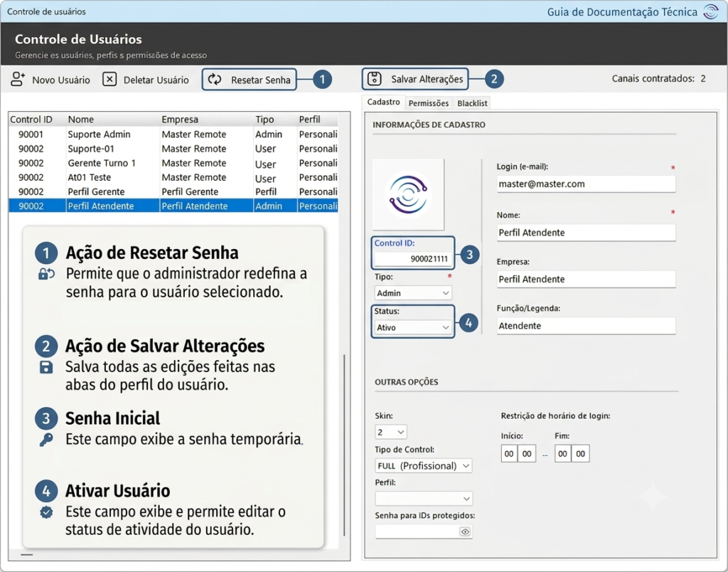728x572 pixels.
Task: Click the 90001 Control ID cell
Action: pos(31,134)
